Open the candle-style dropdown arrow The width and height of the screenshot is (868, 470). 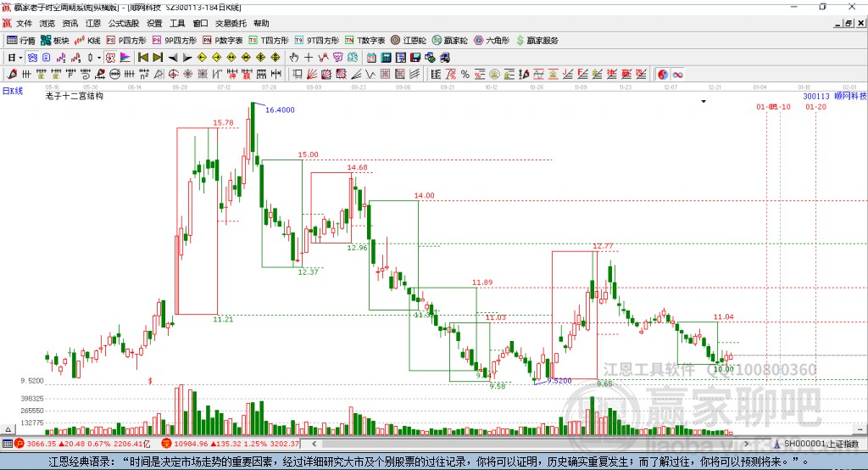99,58
